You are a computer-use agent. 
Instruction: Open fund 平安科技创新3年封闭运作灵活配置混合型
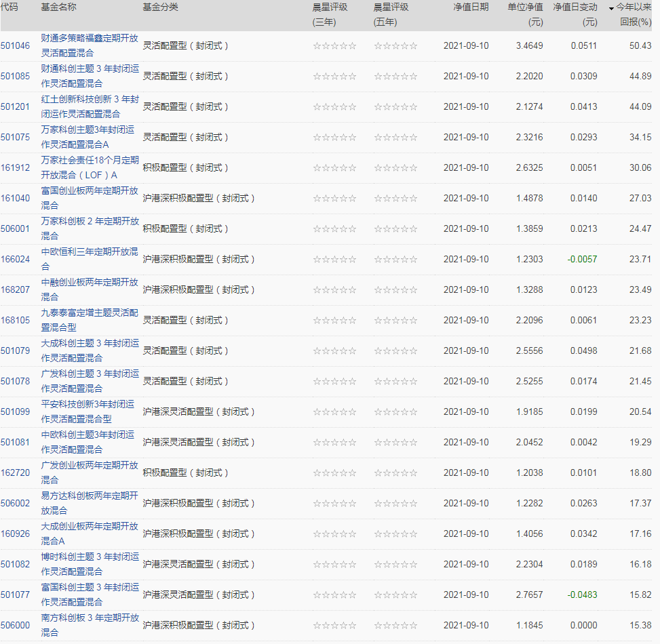tap(88, 411)
